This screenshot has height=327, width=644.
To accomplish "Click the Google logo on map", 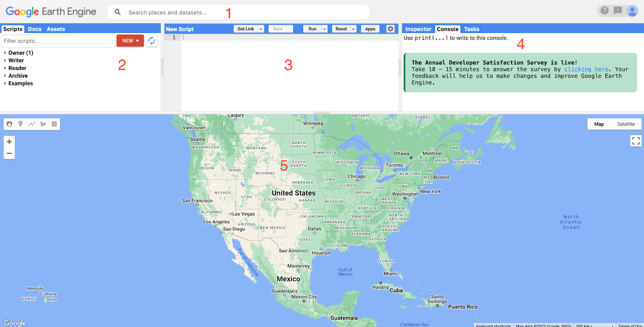I will 15,323.
